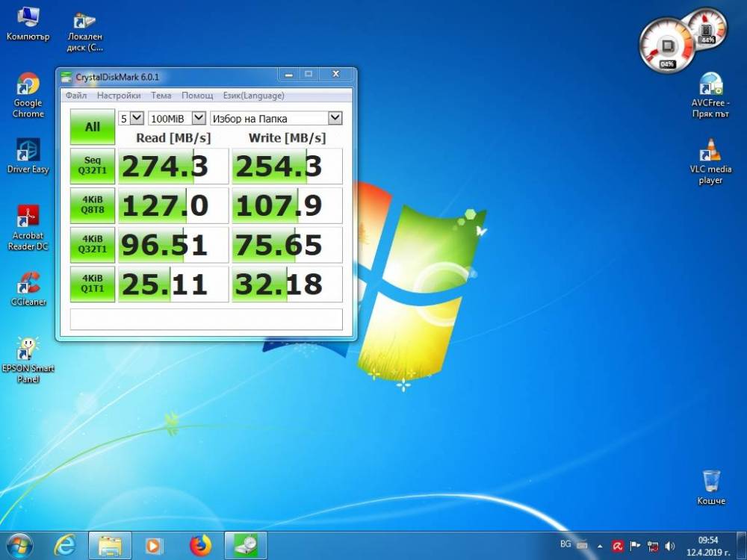Click the Seq read result 274.3
Image resolution: width=747 pixels, height=560 pixels.
(173, 166)
